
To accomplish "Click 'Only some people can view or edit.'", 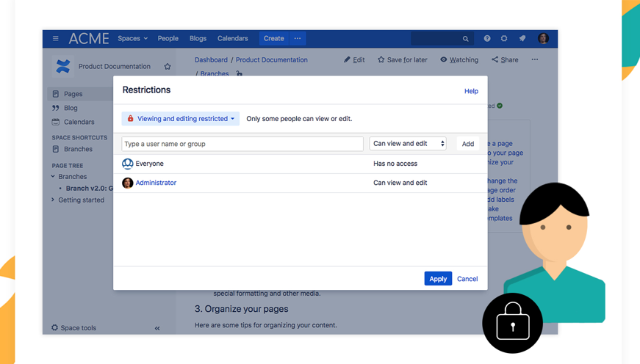I will [x=299, y=119].
